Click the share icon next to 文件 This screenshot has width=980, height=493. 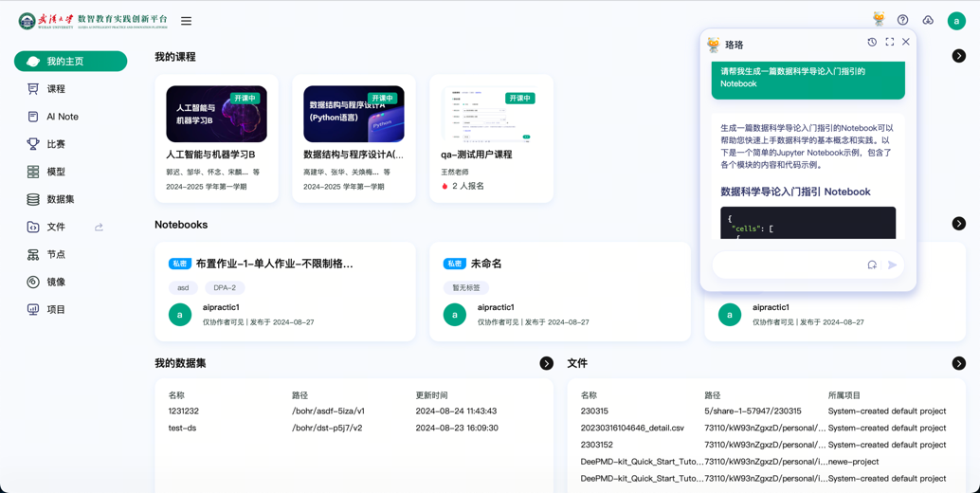(99, 228)
